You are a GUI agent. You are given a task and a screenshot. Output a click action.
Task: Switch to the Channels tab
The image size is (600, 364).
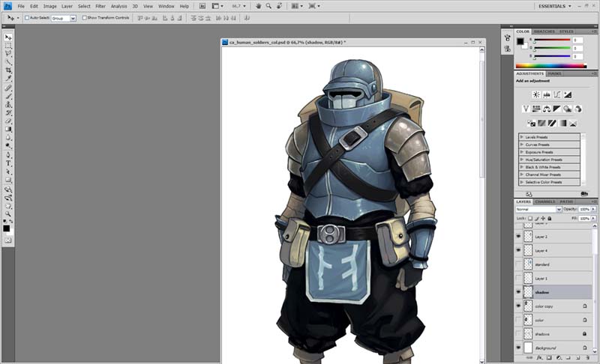(545, 201)
